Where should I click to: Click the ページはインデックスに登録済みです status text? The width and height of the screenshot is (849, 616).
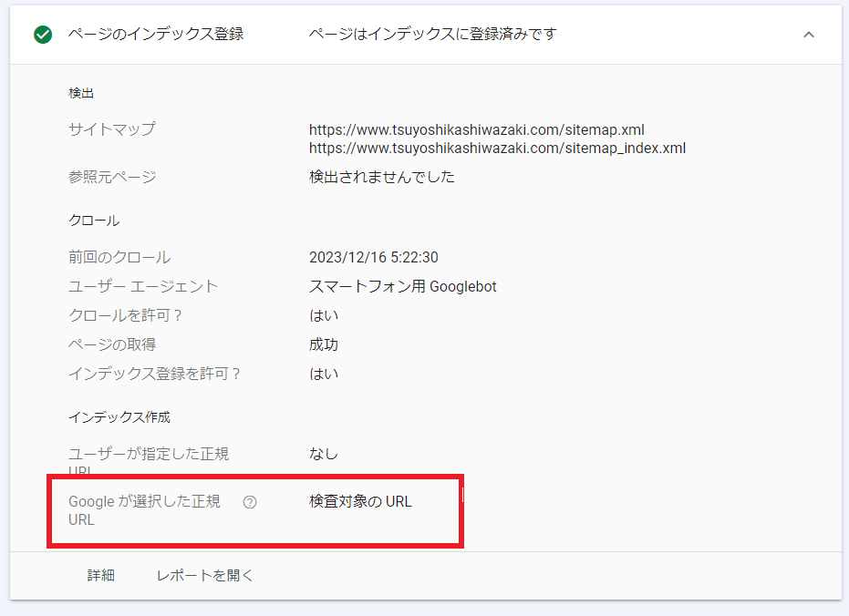click(x=432, y=33)
